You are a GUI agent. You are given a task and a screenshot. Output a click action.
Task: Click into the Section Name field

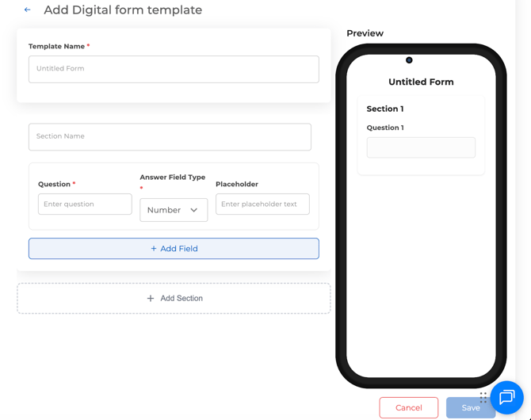pyautogui.click(x=170, y=136)
